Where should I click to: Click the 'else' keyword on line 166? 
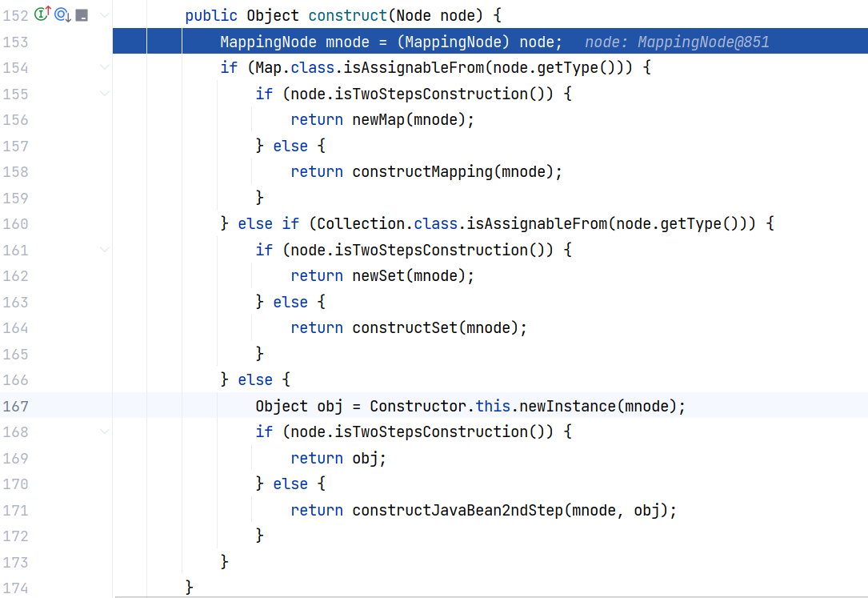[255, 379]
